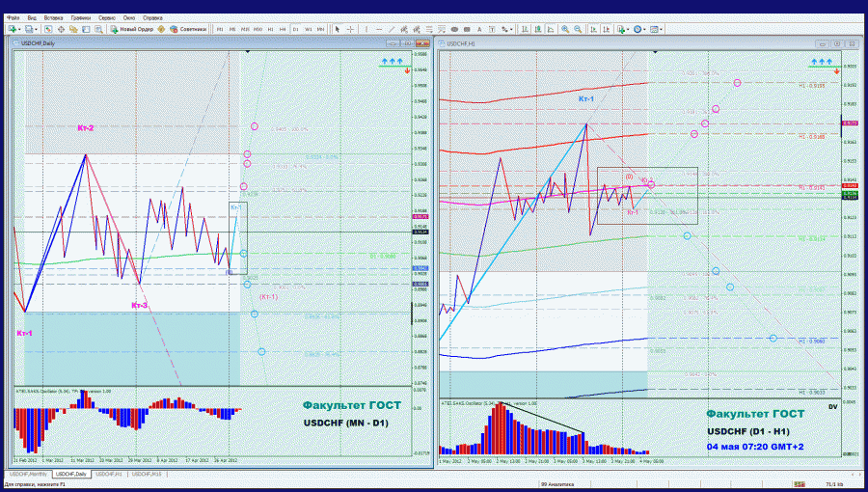The width and height of the screenshot is (868, 492).
Task: Expand the periods clock dropdown arrow
Action: (x=645, y=29)
